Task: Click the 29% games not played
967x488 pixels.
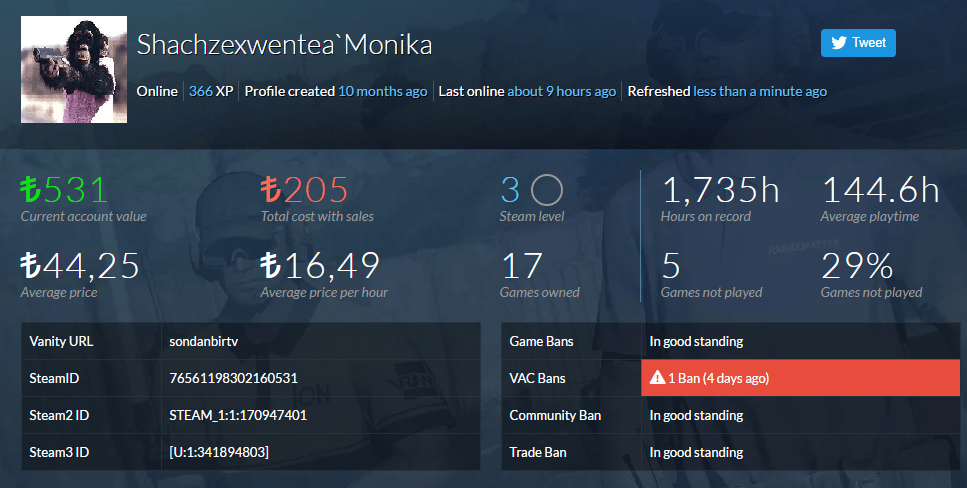Action: 857,266
